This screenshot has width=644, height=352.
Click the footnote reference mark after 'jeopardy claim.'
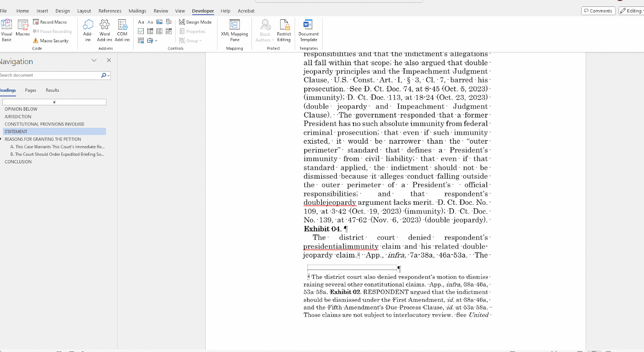359,255
